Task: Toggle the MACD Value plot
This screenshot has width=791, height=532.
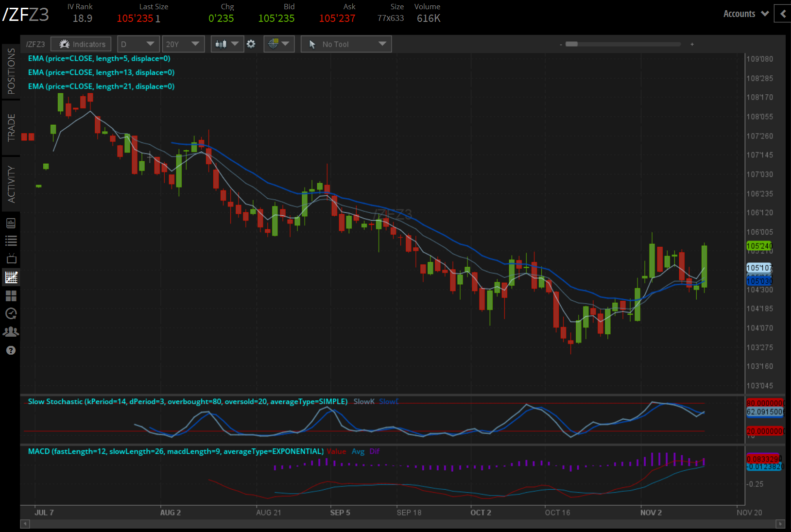Action: click(336, 451)
